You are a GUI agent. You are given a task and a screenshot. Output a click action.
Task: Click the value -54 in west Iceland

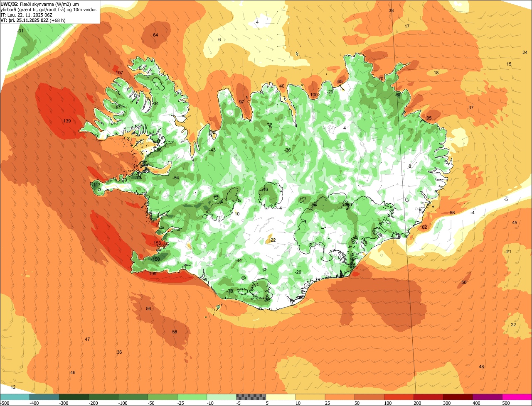click(x=175, y=178)
